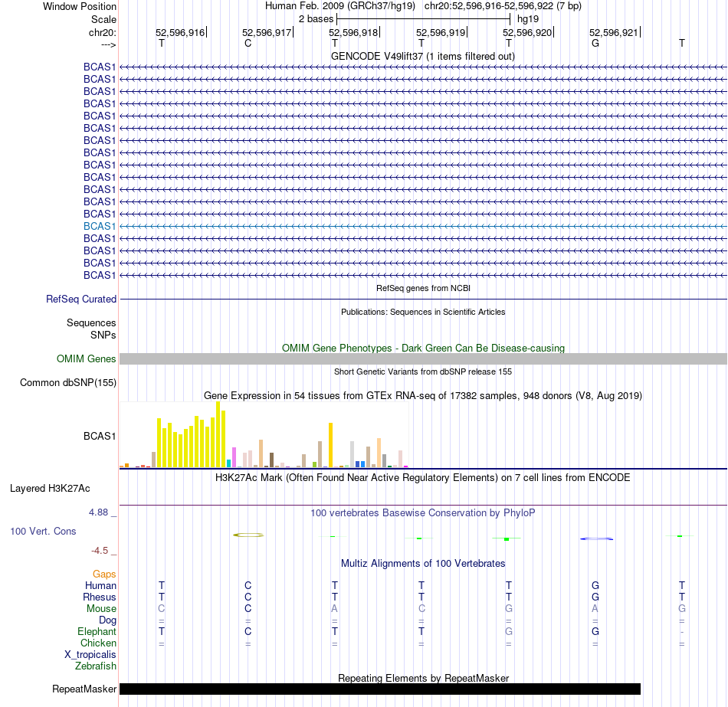
Task: Select the Layered H3K27Ac track label
Action: pyautogui.click(x=50, y=489)
